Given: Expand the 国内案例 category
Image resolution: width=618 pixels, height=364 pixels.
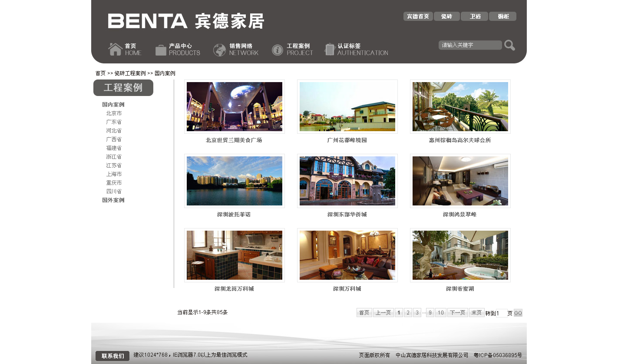Looking at the screenshot, I should (113, 105).
